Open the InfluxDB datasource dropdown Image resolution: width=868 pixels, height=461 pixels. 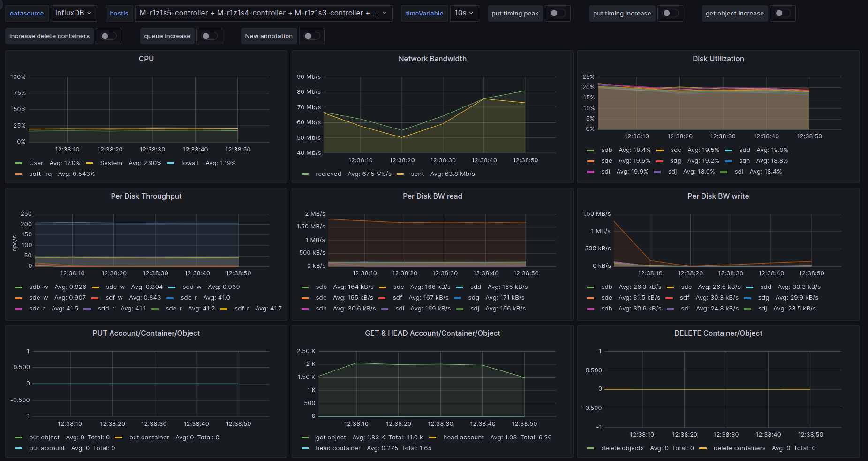(73, 13)
